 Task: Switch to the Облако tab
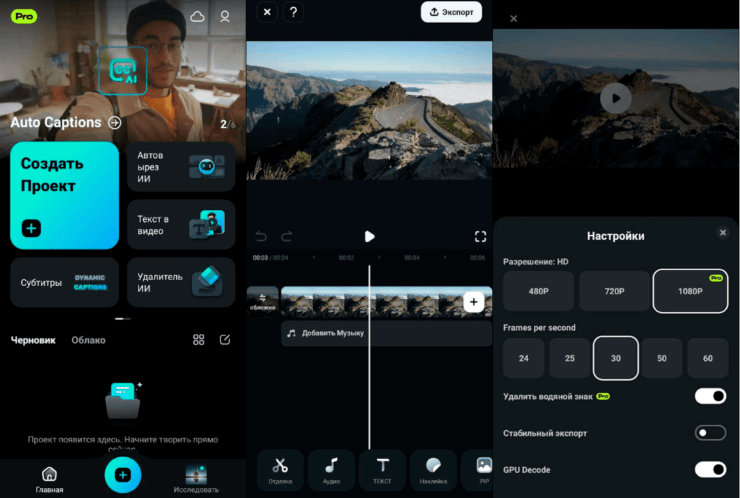pyautogui.click(x=88, y=340)
